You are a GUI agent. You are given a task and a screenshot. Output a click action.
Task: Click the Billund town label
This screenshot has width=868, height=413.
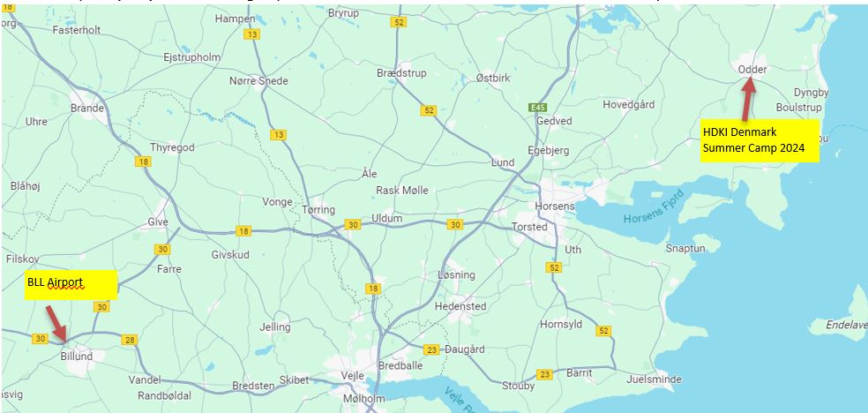(77, 356)
